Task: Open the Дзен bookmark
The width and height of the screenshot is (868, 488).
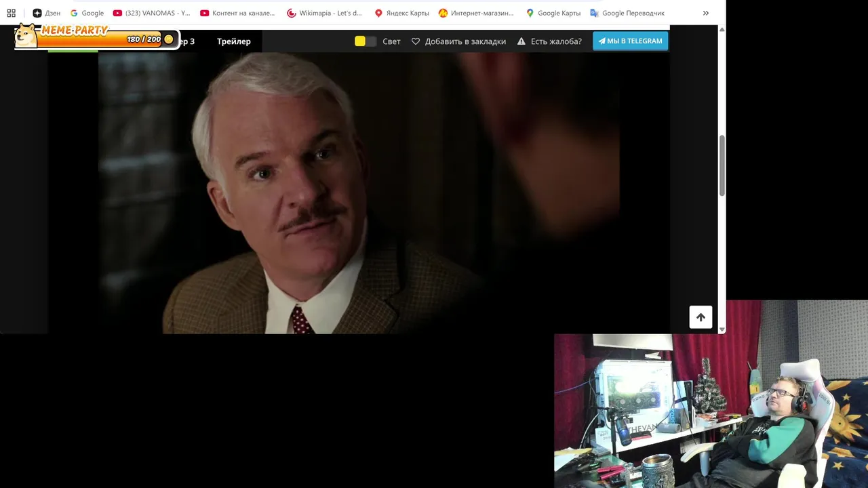Action: coord(47,13)
